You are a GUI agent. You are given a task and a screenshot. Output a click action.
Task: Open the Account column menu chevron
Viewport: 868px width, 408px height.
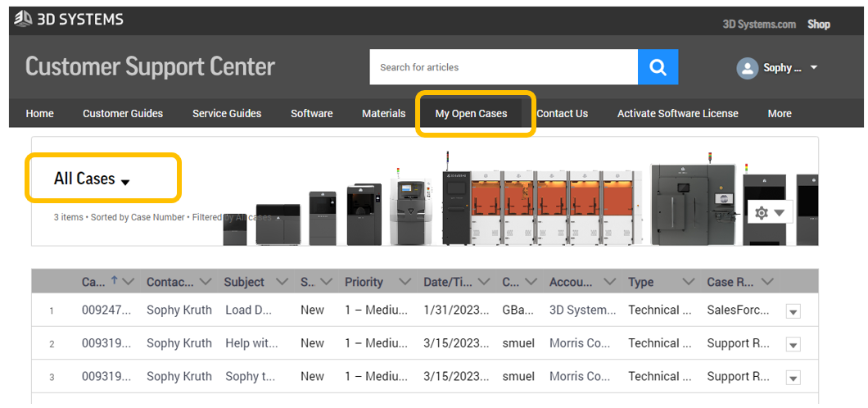(609, 282)
